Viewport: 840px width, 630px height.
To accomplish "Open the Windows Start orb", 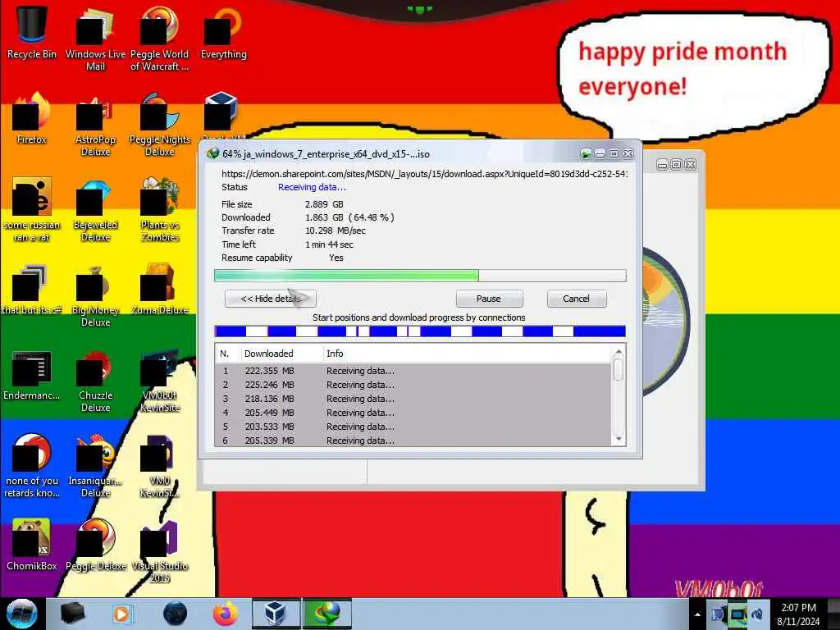I will [21, 614].
